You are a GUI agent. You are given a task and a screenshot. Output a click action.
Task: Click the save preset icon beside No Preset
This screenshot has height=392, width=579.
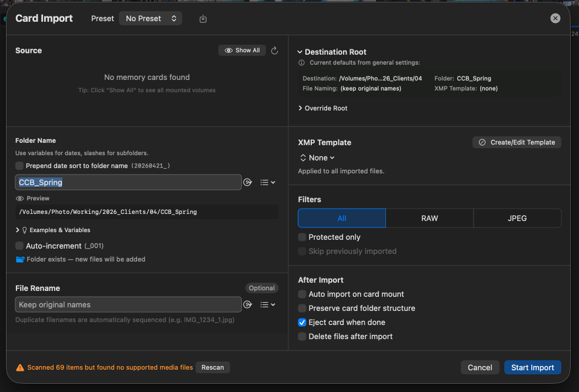(x=203, y=19)
